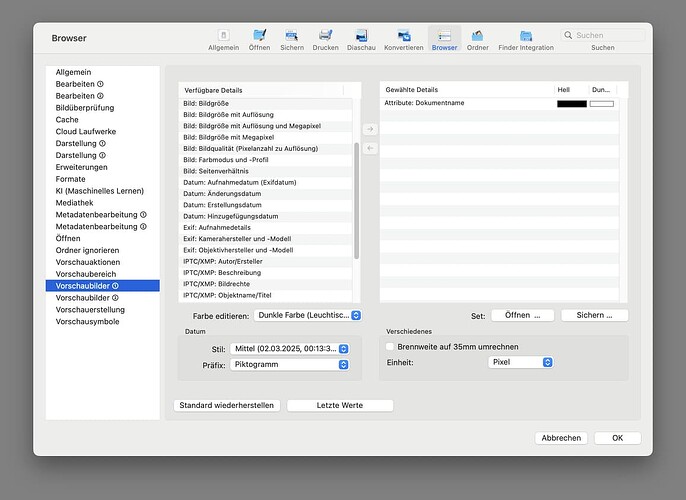Select the 'Bild: Bildgröße' row
The width and height of the screenshot is (686, 500).
(265, 103)
